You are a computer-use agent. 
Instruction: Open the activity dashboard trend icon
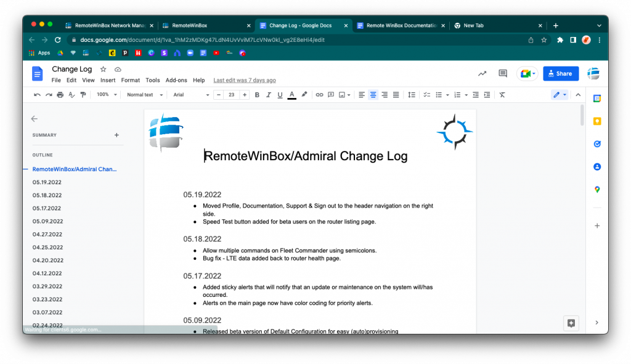482,74
